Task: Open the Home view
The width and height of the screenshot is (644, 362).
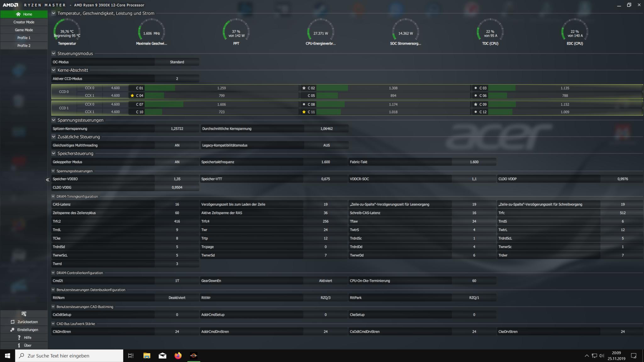Action: tap(24, 14)
